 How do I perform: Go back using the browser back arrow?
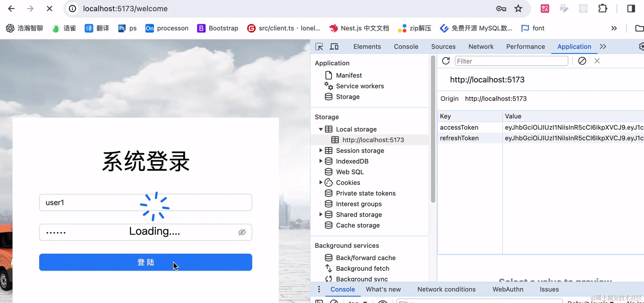[11, 9]
